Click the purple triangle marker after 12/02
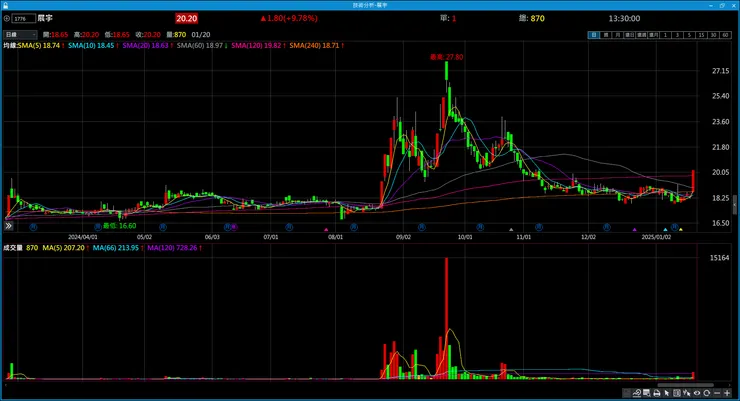 tap(635, 230)
